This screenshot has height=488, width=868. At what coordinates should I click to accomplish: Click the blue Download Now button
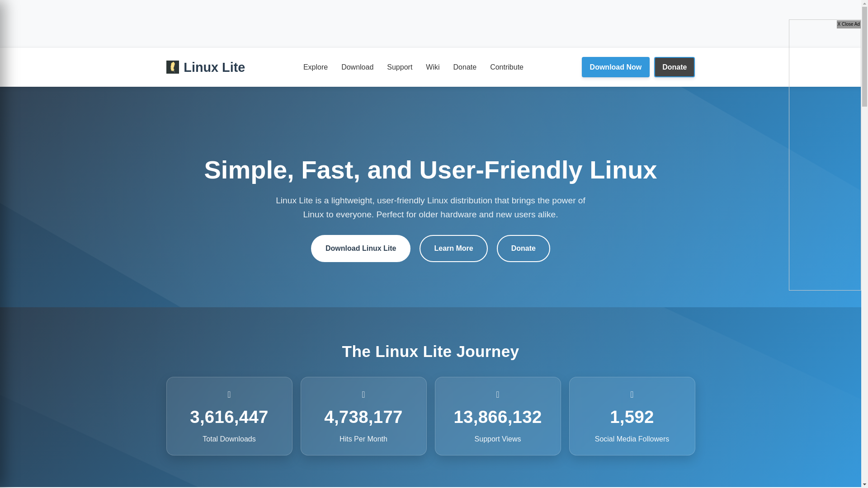(616, 67)
